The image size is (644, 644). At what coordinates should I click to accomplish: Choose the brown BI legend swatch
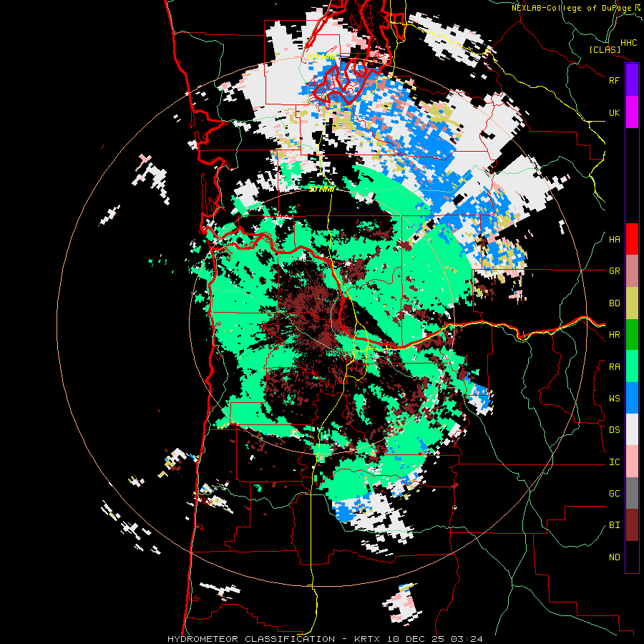(x=632, y=525)
